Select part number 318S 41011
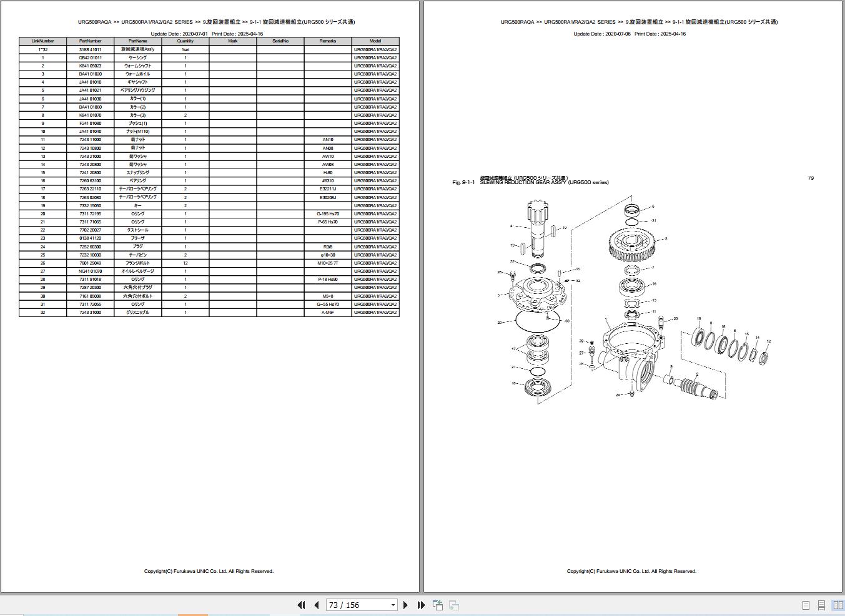Viewport: 845px width, 616px height. pos(90,49)
